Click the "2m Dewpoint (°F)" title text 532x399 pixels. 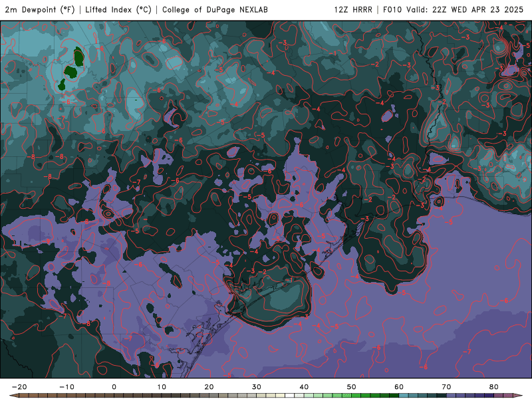(40, 9)
